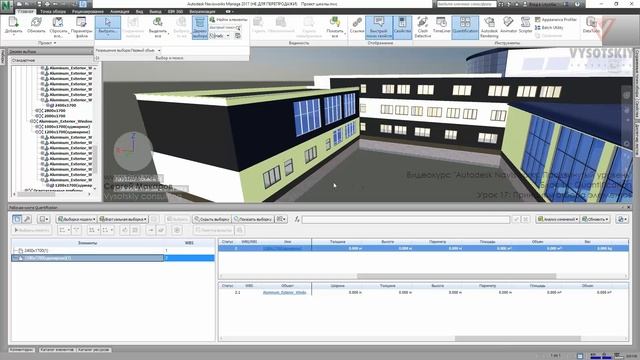Screen dimensions: 640x360
Task: Toggle Быстрый показ свойств button
Action: tap(379, 27)
